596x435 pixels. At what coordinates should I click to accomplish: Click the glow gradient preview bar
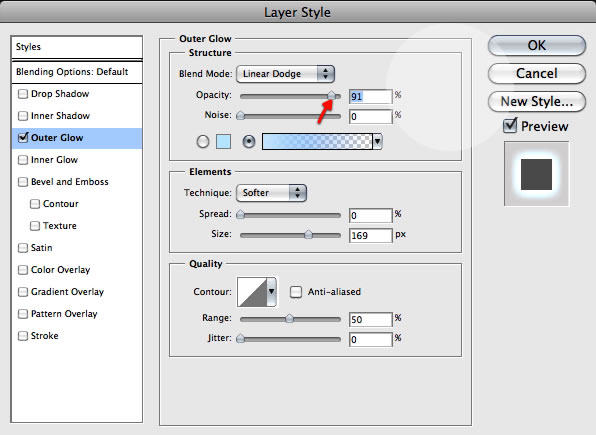[317, 142]
